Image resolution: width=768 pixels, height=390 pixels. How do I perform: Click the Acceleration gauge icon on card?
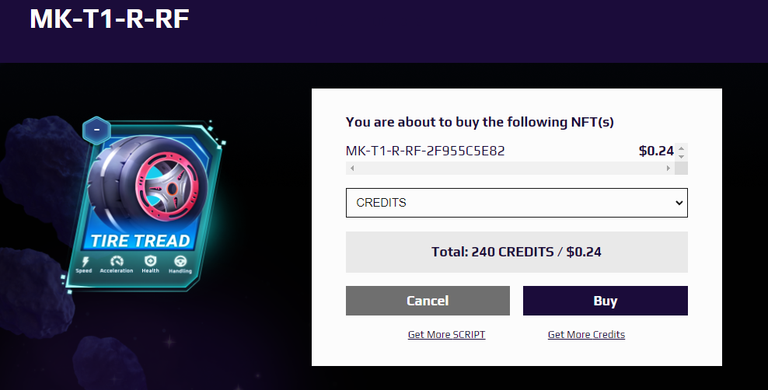point(117,261)
